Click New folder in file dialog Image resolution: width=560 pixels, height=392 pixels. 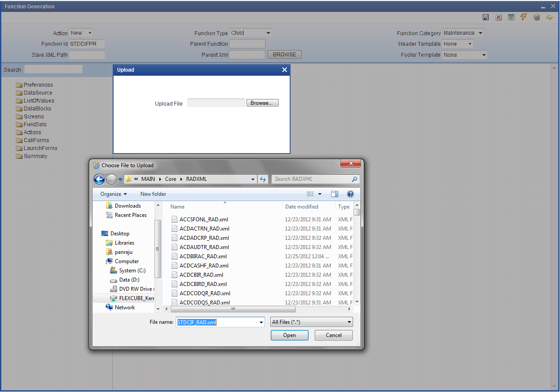[x=153, y=194]
